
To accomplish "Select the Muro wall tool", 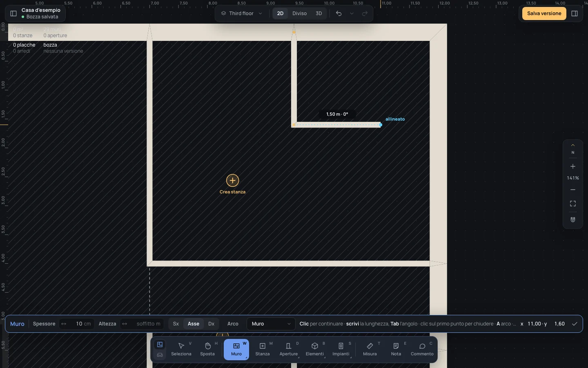I will (236, 350).
